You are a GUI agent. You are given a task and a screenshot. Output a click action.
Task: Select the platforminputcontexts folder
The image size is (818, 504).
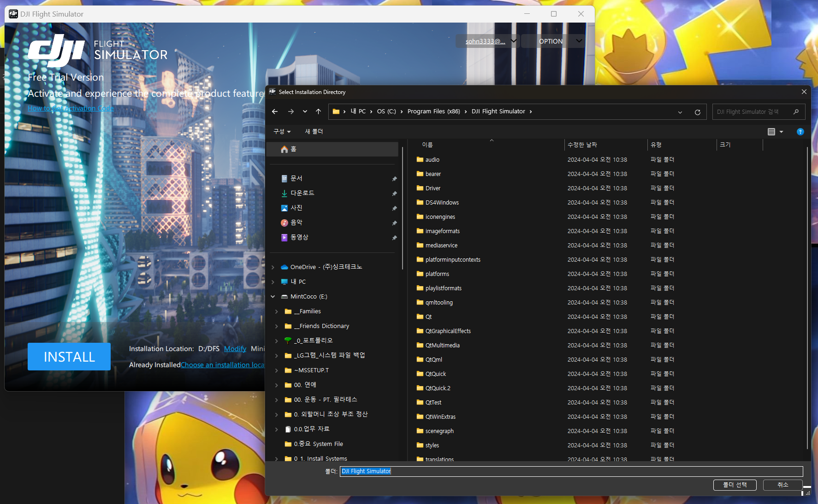click(x=453, y=259)
